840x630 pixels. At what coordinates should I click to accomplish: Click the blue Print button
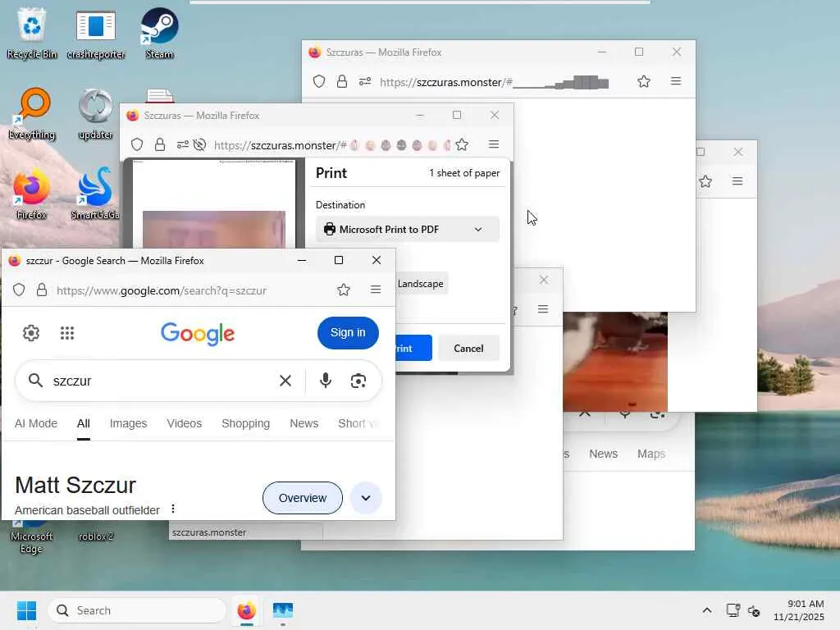(x=413, y=348)
